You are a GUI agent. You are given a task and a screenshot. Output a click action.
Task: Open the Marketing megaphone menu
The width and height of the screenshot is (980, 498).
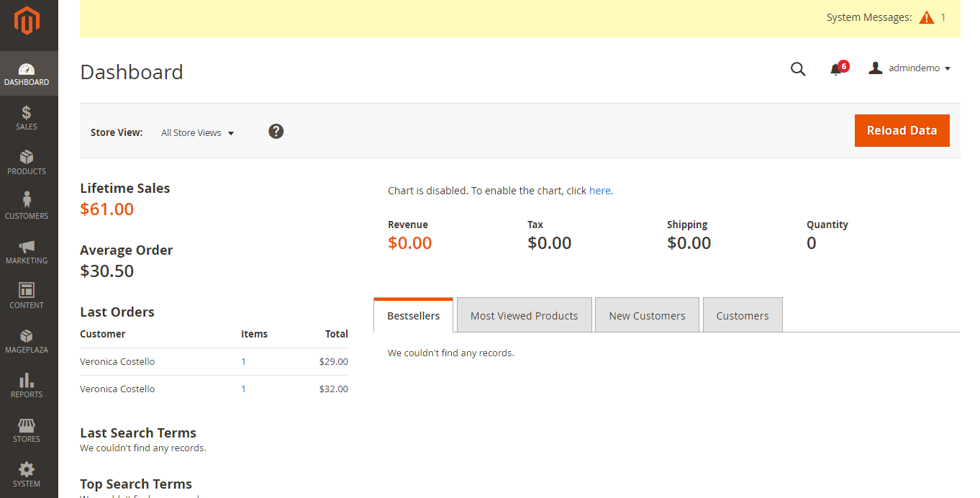tap(27, 252)
